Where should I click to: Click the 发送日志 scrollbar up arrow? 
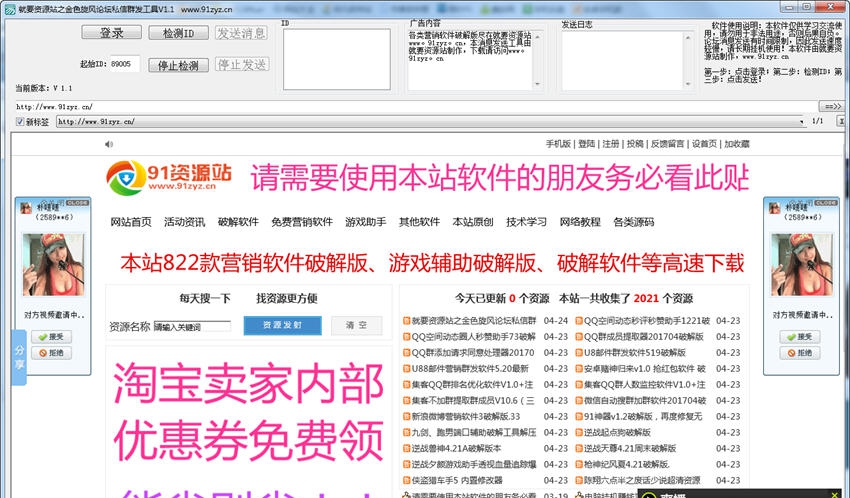(x=687, y=37)
